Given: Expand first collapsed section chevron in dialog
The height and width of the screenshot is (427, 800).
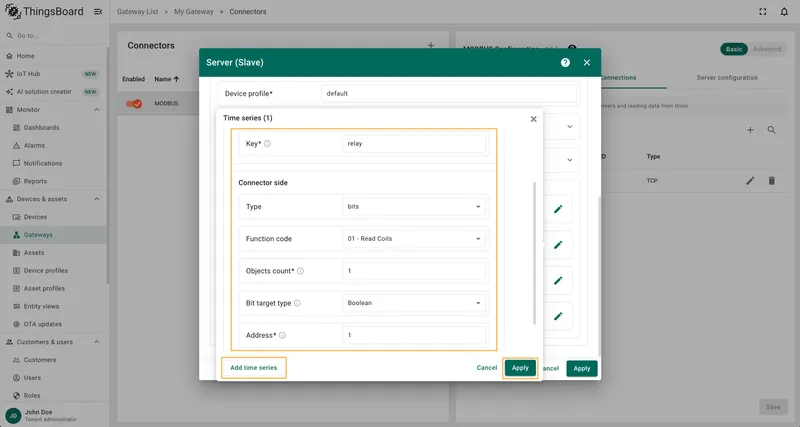Looking at the screenshot, I should click(x=569, y=127).
